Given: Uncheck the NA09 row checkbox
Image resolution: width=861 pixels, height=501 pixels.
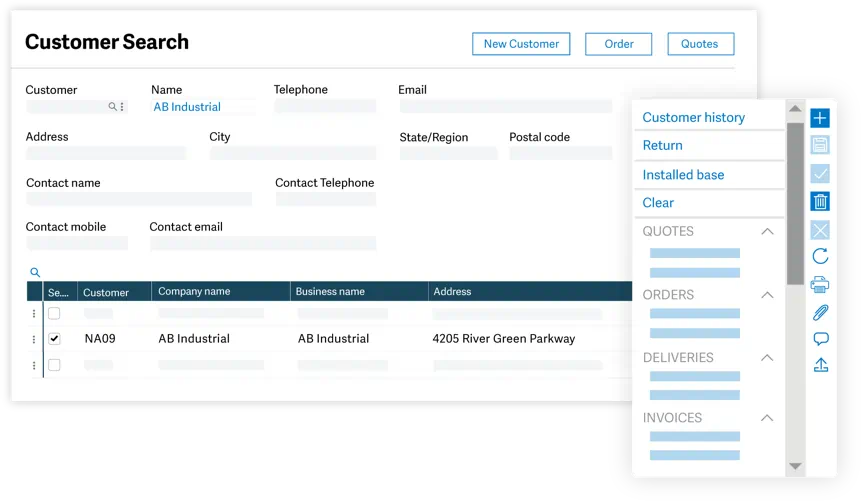Looking at the screenshot, I should coord(55,339).
